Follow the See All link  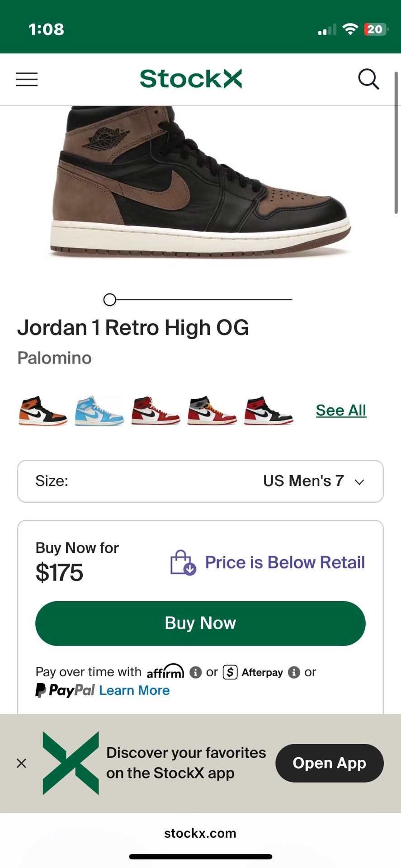[x=341, y=410]
